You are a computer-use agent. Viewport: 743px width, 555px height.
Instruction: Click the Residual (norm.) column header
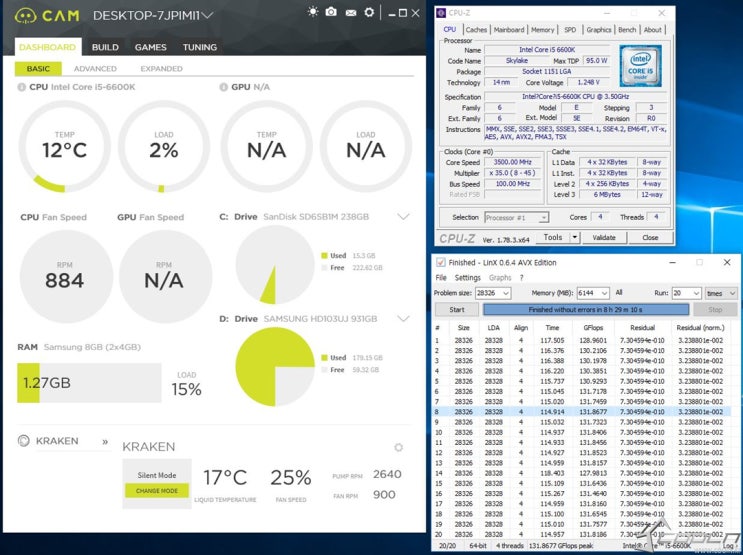click(700, 328)
